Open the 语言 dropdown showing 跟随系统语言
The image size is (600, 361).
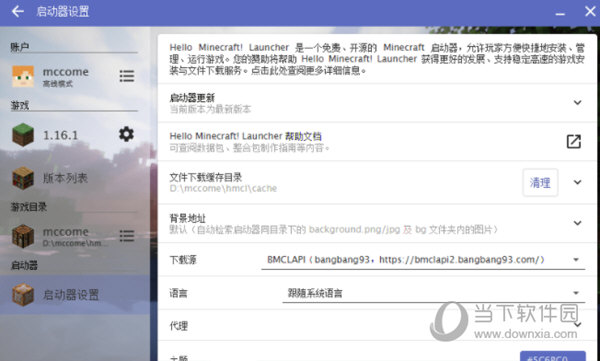click(434, 293)
